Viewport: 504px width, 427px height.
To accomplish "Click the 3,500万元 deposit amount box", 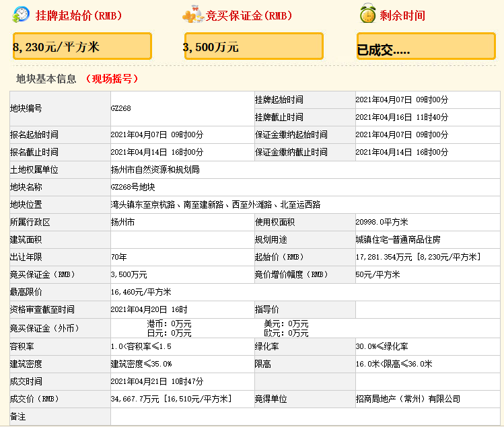I will [253, 46].
